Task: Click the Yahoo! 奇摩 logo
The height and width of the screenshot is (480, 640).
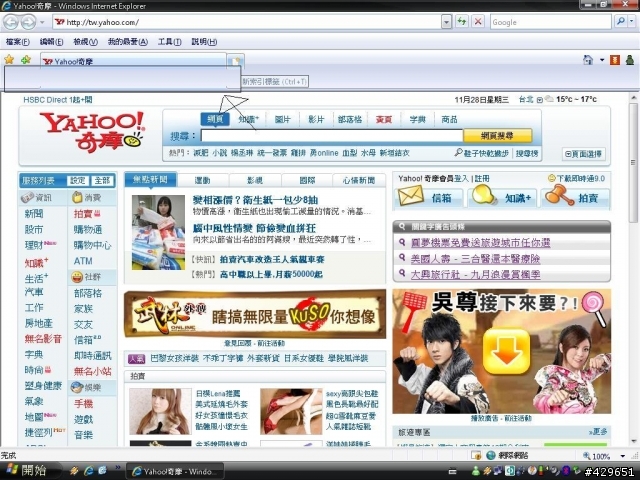Action: click(92, 132)
